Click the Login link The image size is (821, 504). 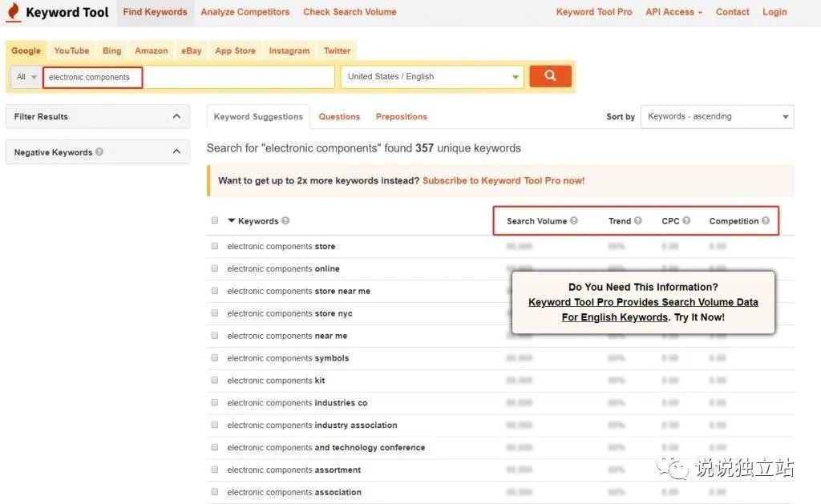pyautogui.click(x=774, y=12)
